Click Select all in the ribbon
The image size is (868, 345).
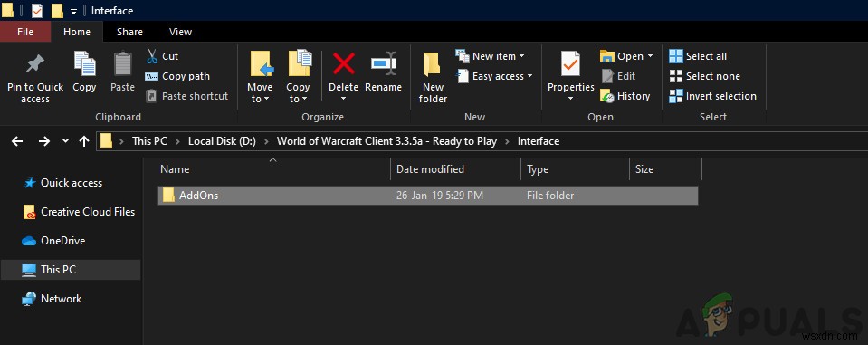coord(698,56)
